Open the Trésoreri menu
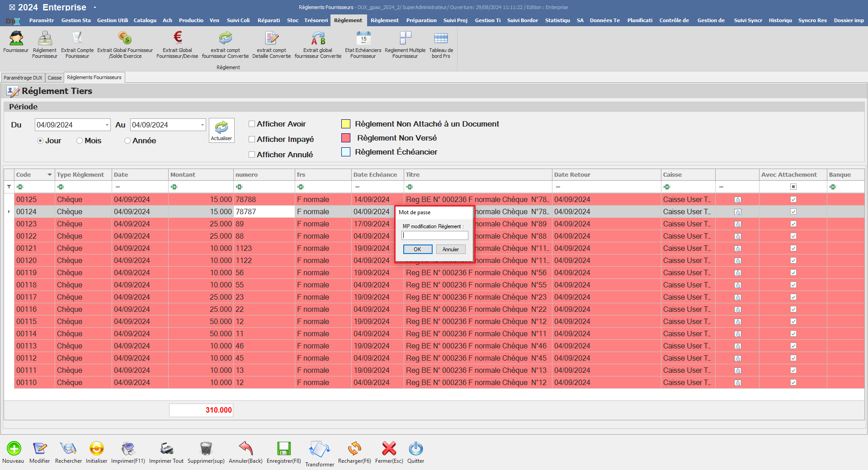 pos(316,20)
